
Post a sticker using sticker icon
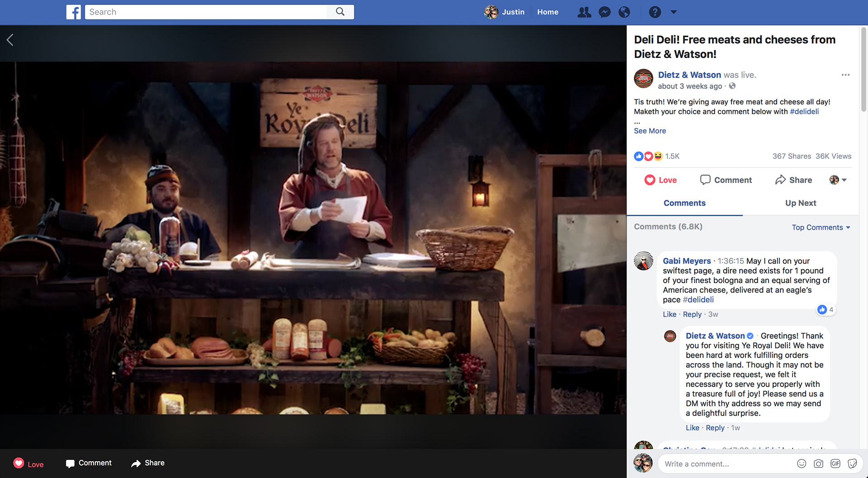[852, 464]
